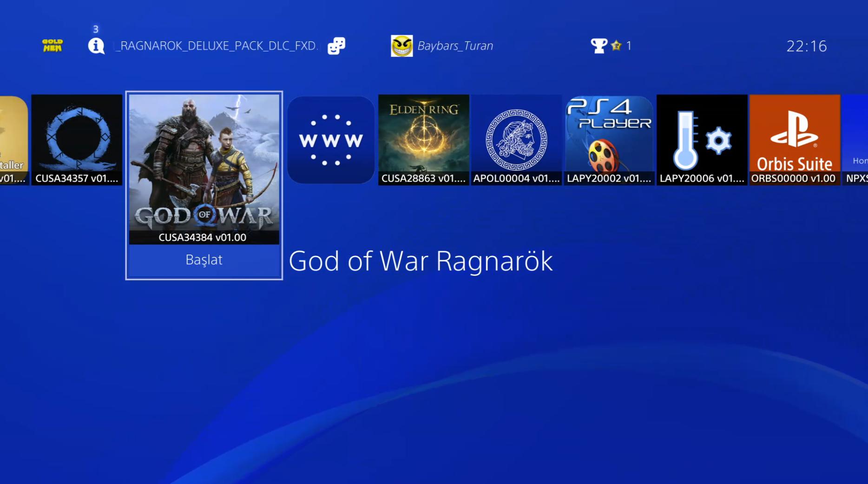The height and width of the screenshot is (484, 868).
Task: Launch the WWW Internet Browser tile
Action: pyautogui.click(x=331, y=140)
